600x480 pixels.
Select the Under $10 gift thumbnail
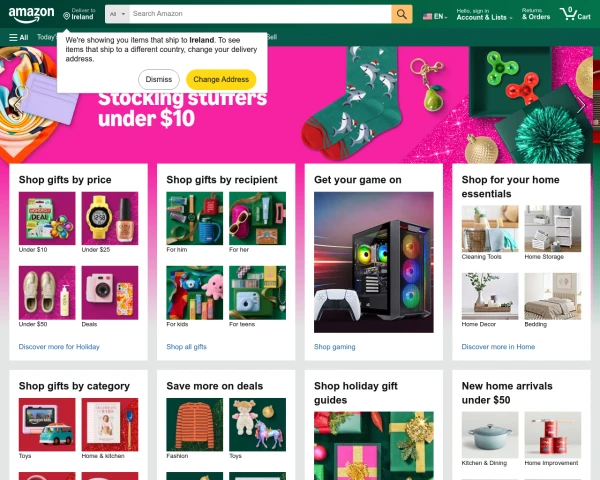47,218
